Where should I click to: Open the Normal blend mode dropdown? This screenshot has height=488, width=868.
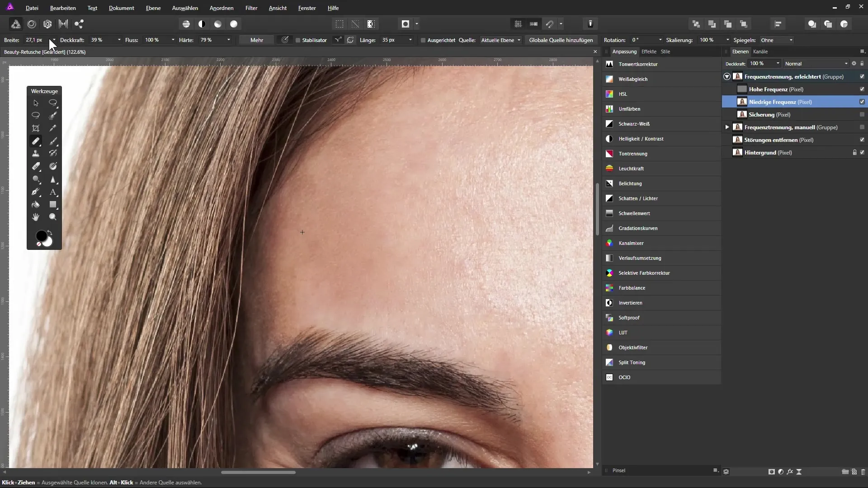coord(816,64)
